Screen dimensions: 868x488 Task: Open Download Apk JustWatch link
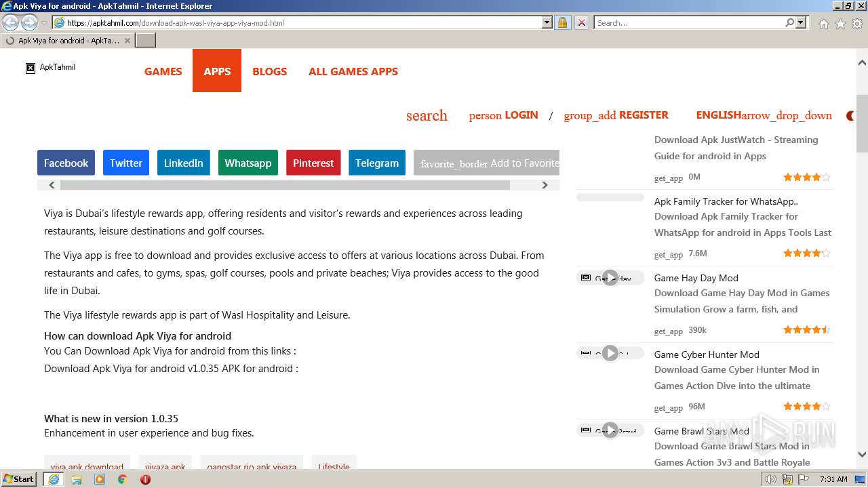(736, 148)
